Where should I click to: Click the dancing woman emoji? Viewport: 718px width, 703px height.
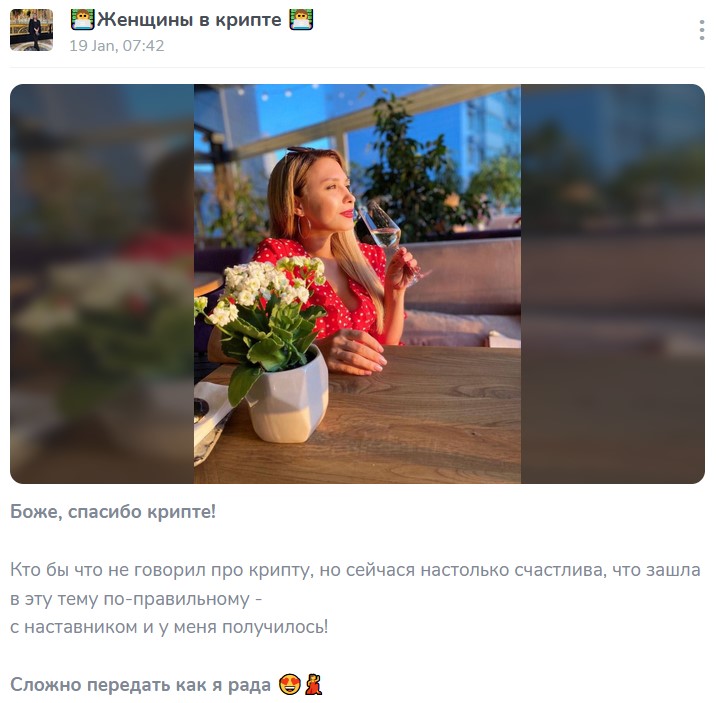click(314, 685)
